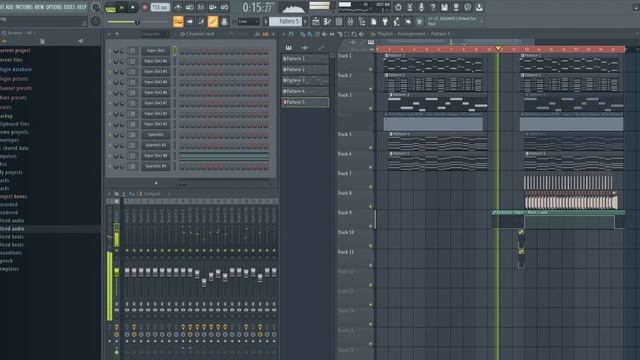Toggle pattern/song mode button
Viewport: 640px width, 360px height.
[110, 7]
